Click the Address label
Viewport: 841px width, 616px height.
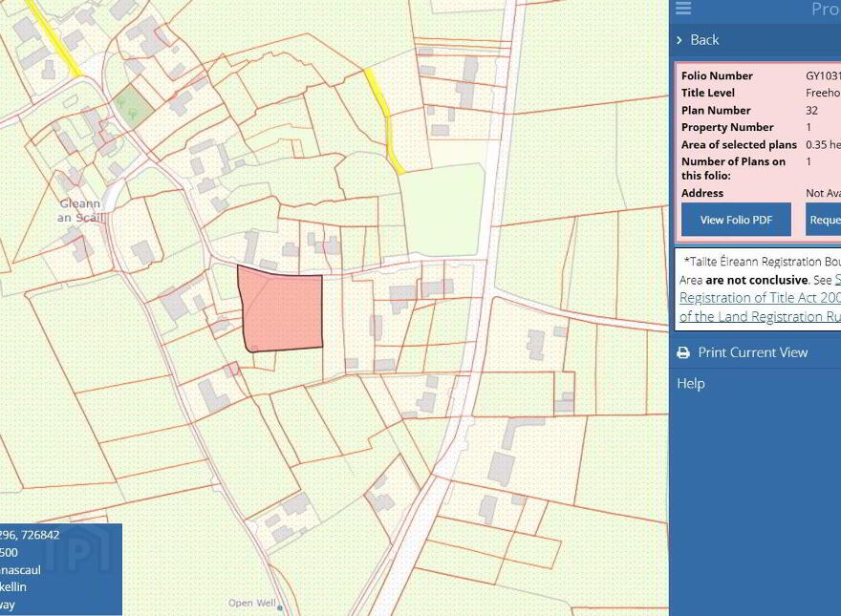[702, 193]
